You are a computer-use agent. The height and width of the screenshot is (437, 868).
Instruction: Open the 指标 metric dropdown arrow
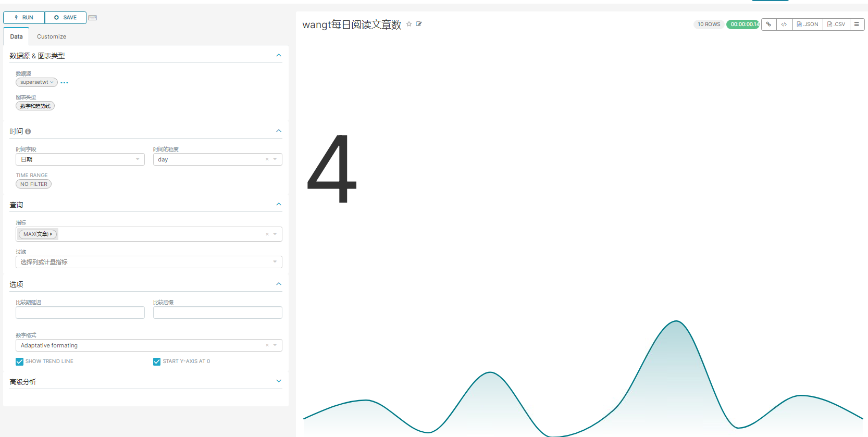pos(275,234)
